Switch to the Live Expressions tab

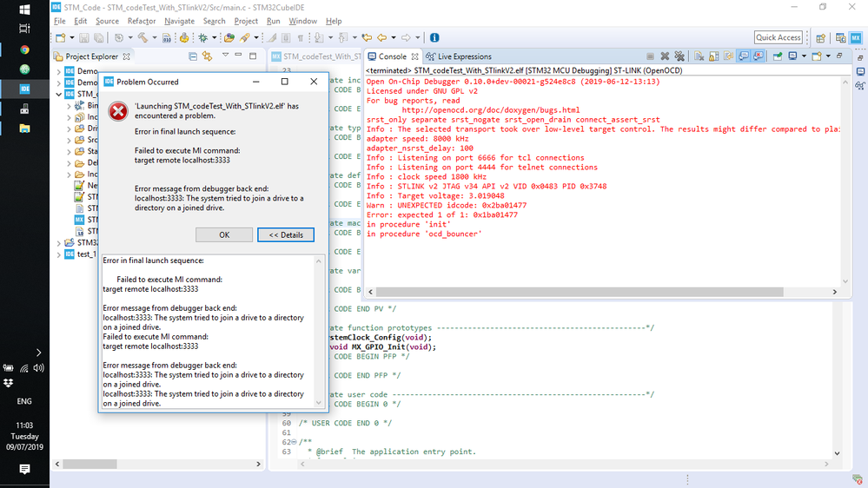point(459,56)
